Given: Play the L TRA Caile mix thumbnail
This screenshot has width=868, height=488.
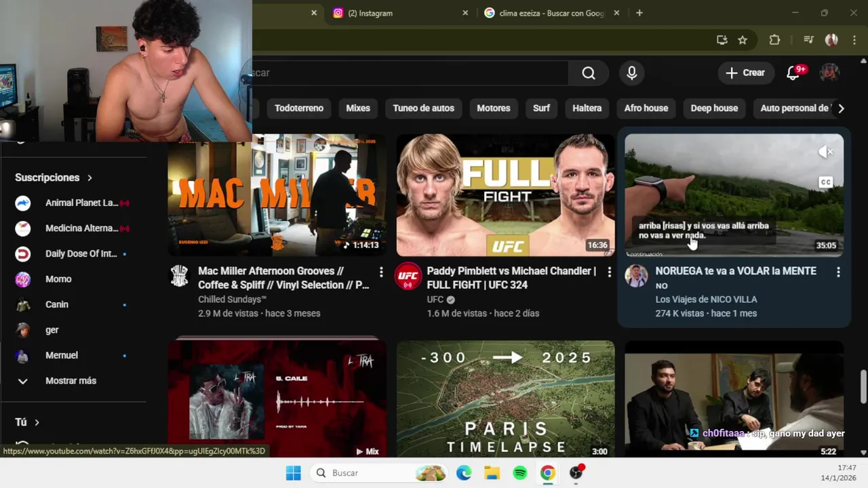Looking at the screenshot, I should click(277, 400).
